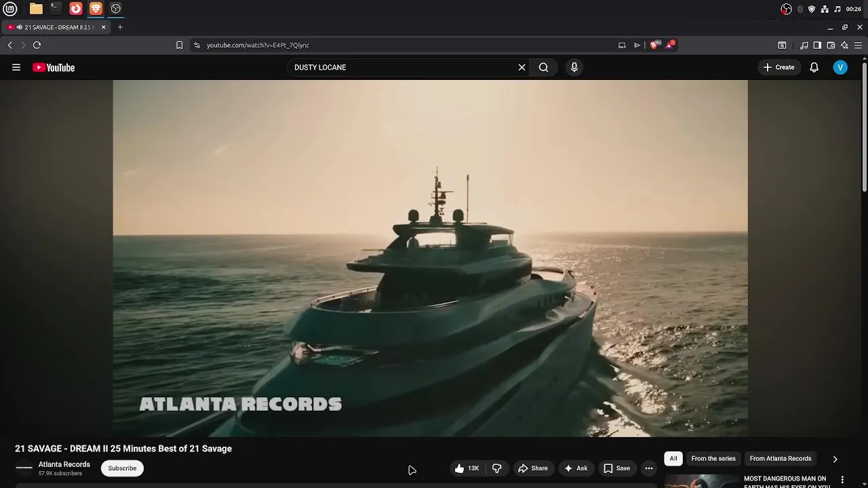
Task: Launch the Terminal from the panel
Action: tap(56, 9)
